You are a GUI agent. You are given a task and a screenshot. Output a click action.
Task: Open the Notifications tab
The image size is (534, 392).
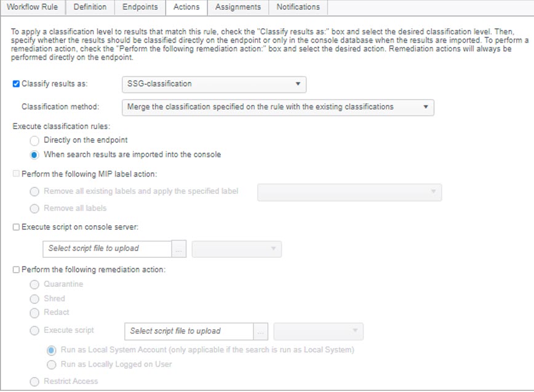click(298, 7)
